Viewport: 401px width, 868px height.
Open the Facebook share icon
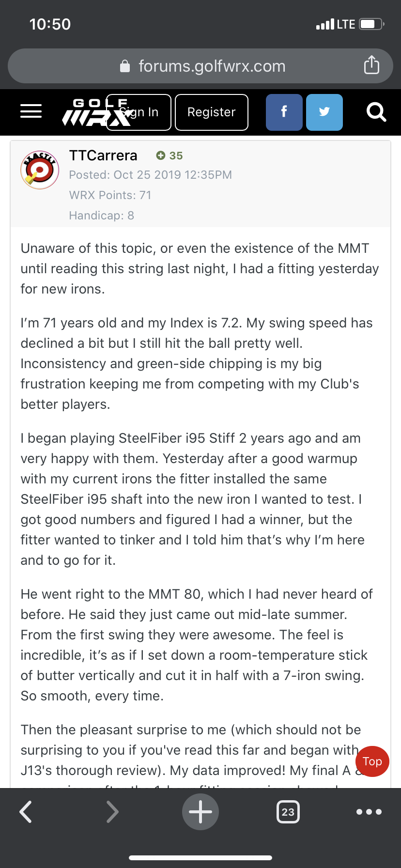click(284, 112)
